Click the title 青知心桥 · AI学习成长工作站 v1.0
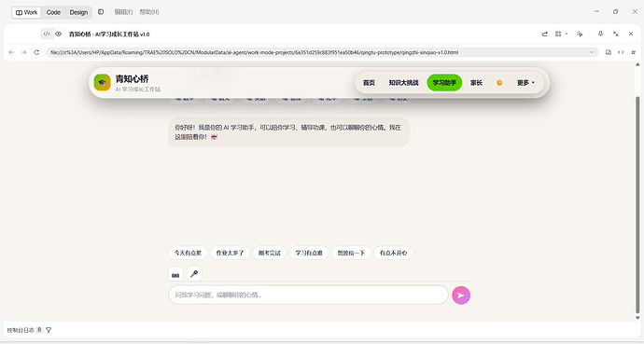644x344 pixels. (109, 34)
